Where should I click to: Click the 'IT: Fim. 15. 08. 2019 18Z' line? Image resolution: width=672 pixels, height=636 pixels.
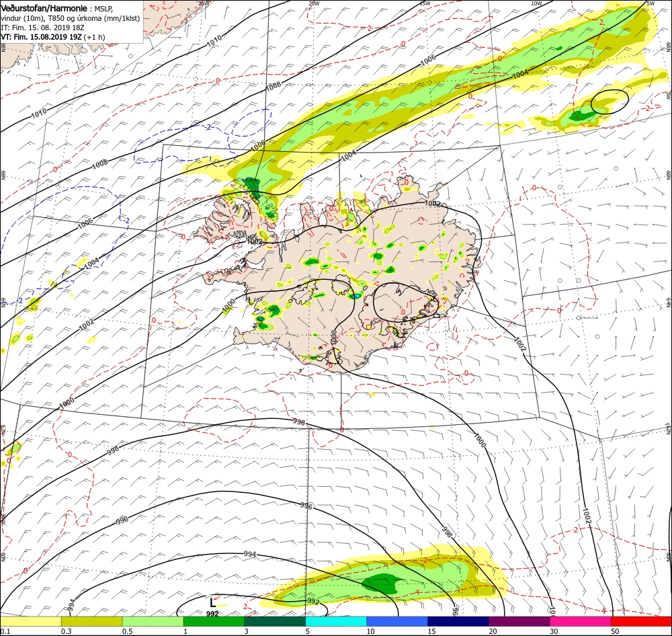[42, 28]
